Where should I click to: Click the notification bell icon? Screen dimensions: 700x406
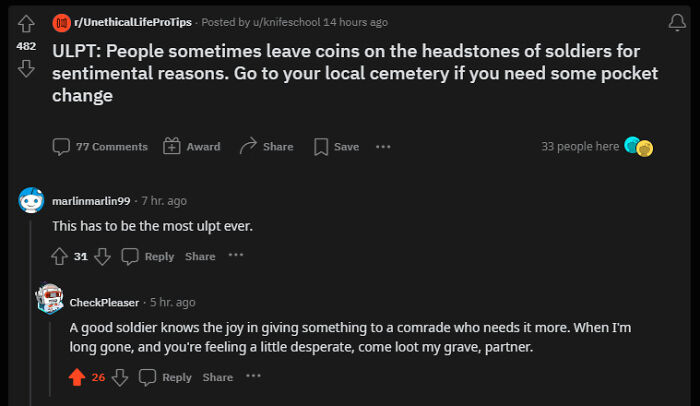point(676,22)
